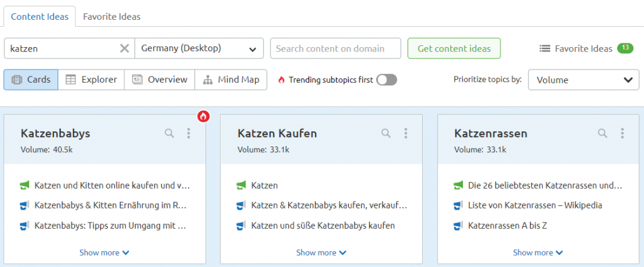Open the Favorite Ideas list link
Viewport: 644px width, 267px height.
tap(583, 48)
